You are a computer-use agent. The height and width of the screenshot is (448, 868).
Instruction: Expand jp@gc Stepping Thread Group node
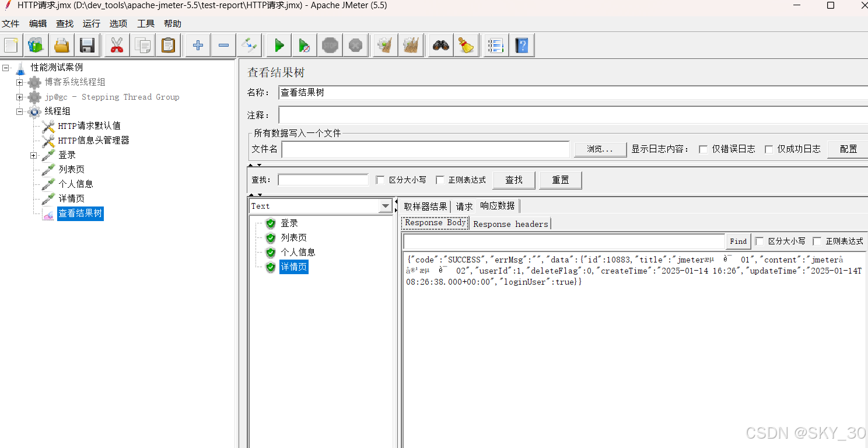[x=20, y=97]
